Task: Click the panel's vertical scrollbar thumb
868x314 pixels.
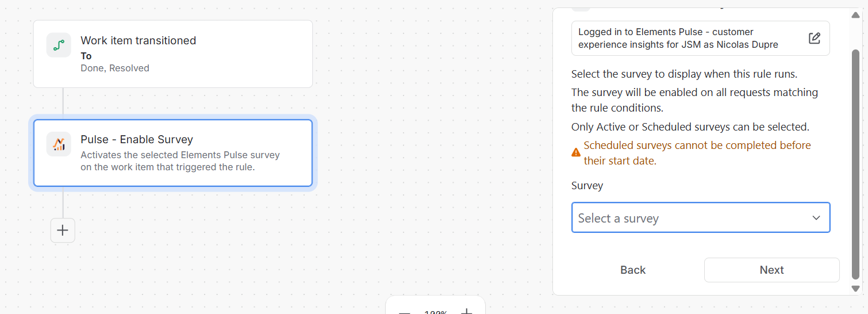Action: (855, 164)
